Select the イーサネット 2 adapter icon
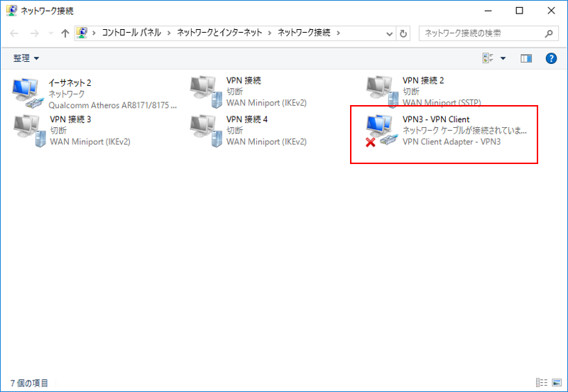Screen dimensions: 568x392 point(28,93)
